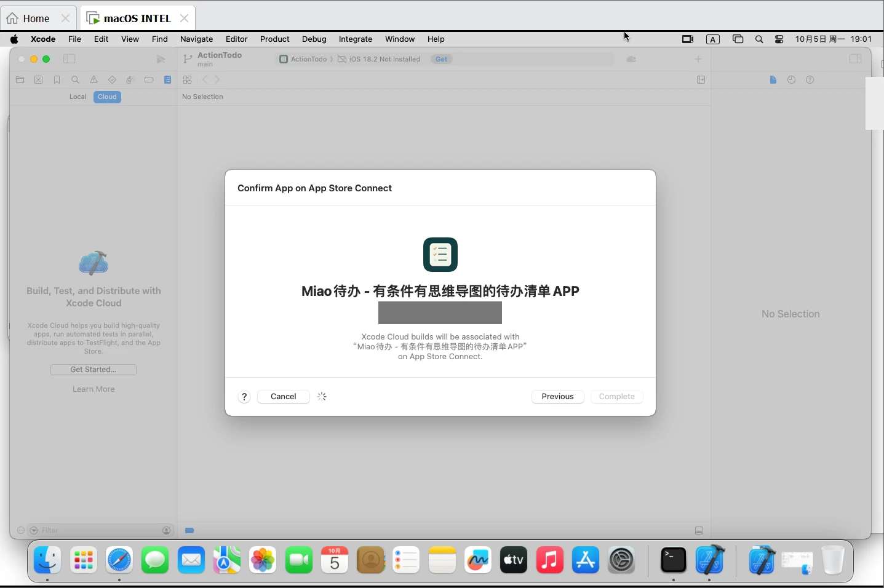884x588 pixels.
Task: Open the iOS 18.2 Not Installed destination
Action: [x=380, y=59]
